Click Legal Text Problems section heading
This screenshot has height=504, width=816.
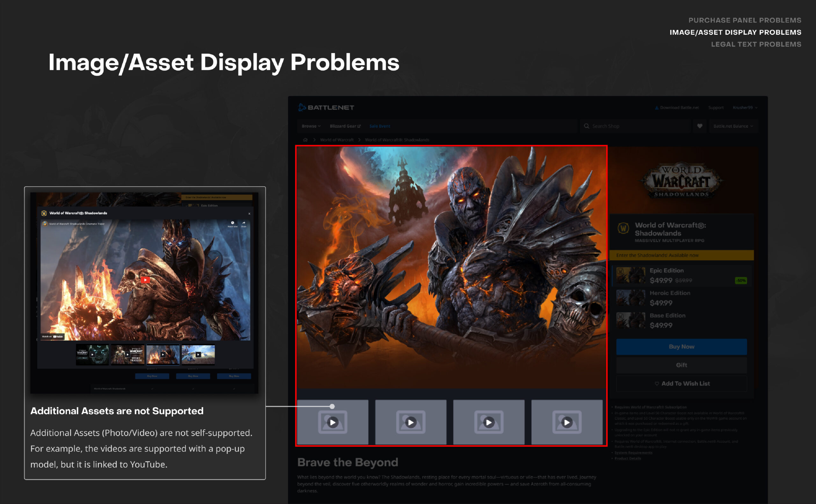point(756,44)
